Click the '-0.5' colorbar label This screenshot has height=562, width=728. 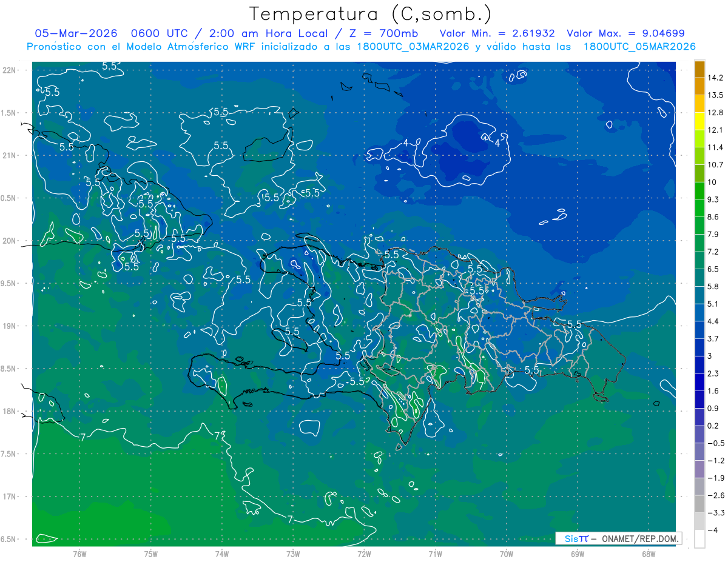716,443
